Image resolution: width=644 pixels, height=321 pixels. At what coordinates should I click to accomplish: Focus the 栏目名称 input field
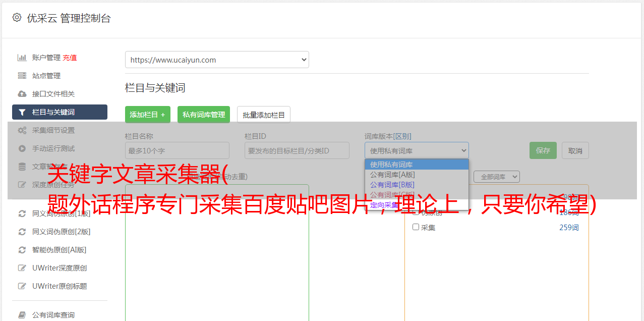tap(177, 150)
